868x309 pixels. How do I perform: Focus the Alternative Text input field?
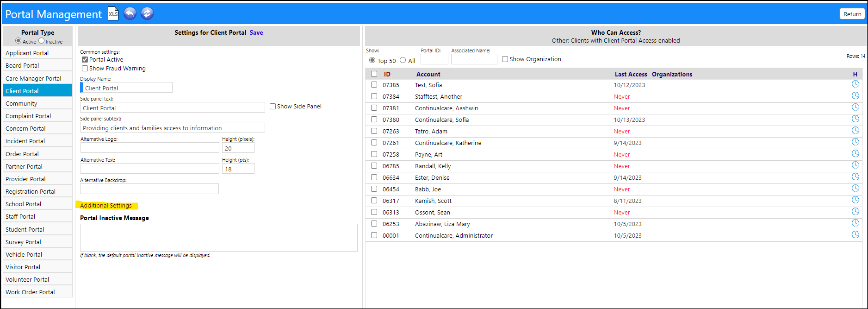(x=150, y=169)
